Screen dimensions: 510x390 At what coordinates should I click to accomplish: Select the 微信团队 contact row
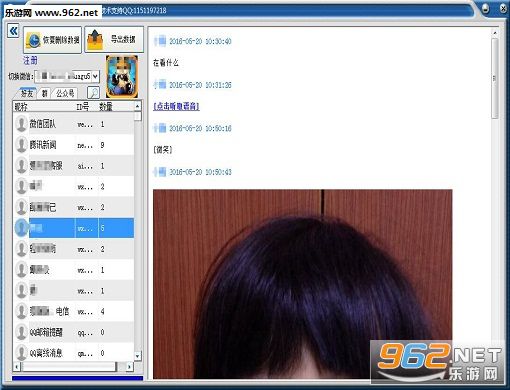click(73, 124)
